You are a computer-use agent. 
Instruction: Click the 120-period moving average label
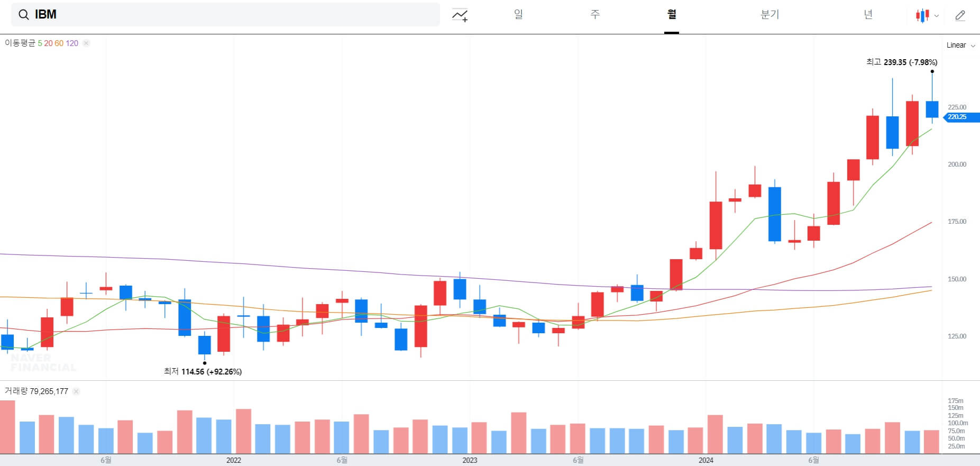coord(72,43)
